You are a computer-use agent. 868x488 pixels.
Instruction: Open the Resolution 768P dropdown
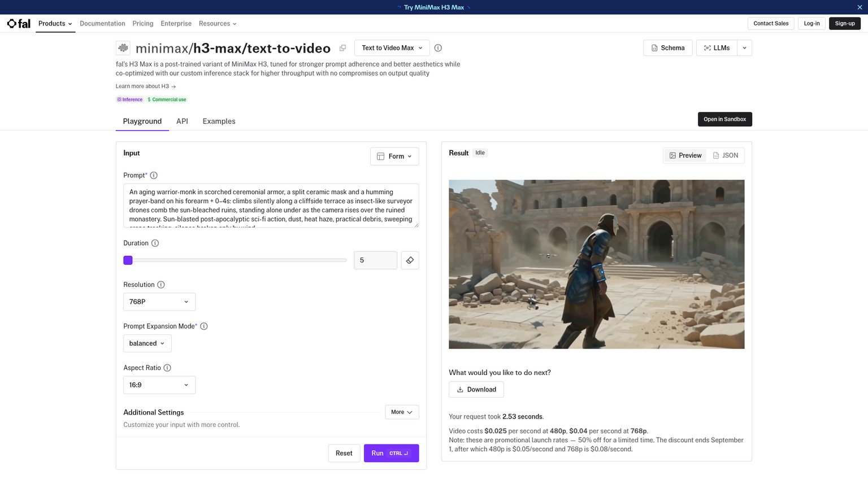click(159, 302)
